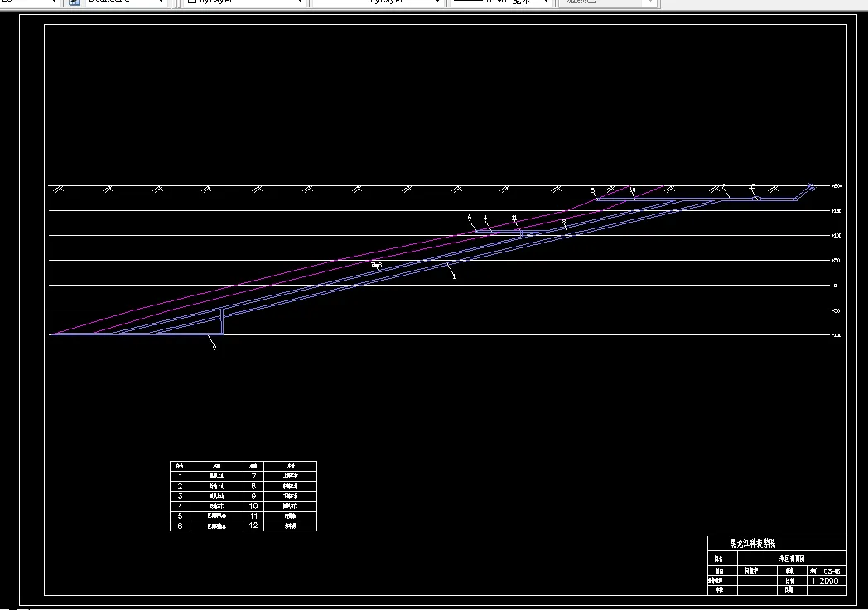Click the legend table cell numbered 11
Viewport: 868px width, 610px height.
pyautogui.click(x=253, y=516)
